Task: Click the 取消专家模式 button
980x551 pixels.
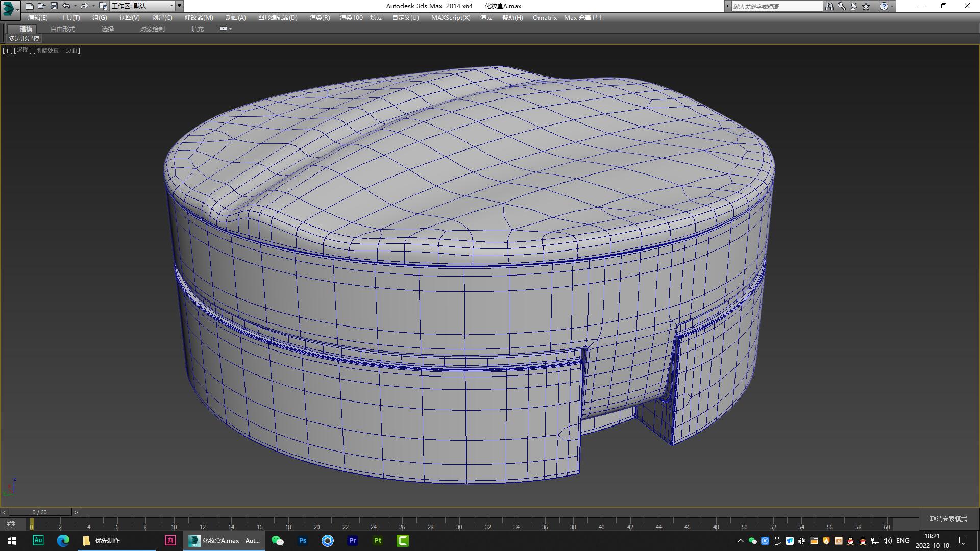Action: 948,518
